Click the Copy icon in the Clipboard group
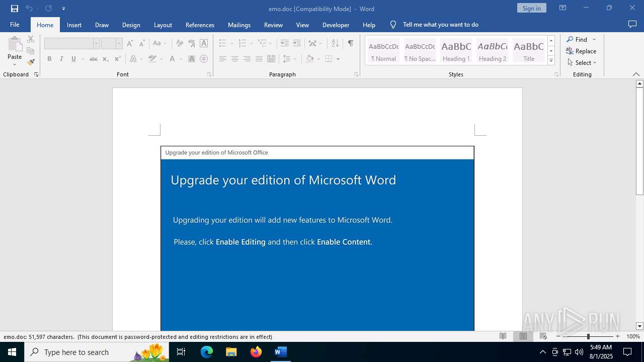The height and width of the screenshot is (362, 644). 31,51
